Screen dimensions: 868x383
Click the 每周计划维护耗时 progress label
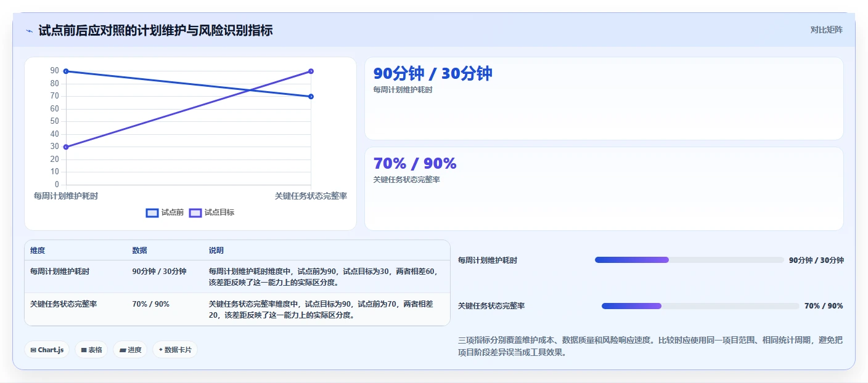coord(488,260)
